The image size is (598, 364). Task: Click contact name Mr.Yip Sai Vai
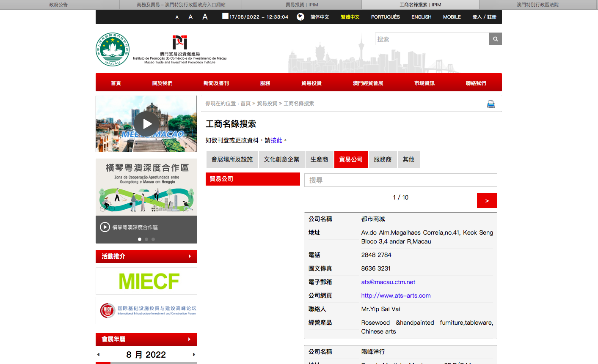click(380, 309)
